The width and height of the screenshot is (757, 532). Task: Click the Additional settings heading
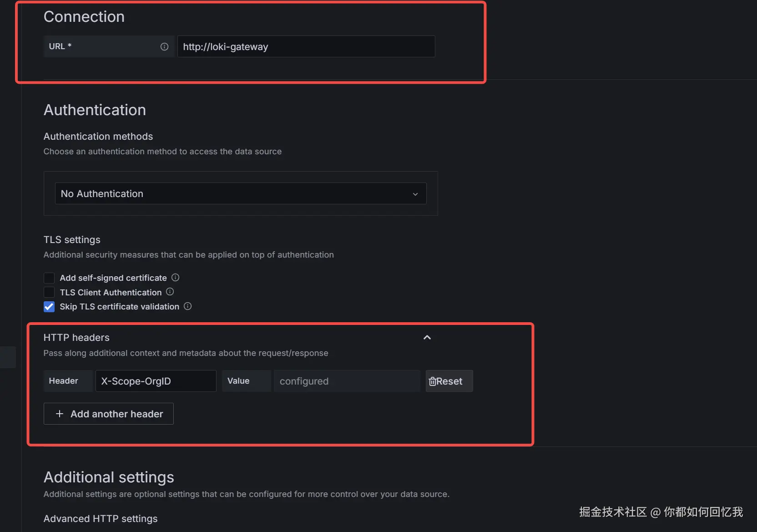(109, 477)
